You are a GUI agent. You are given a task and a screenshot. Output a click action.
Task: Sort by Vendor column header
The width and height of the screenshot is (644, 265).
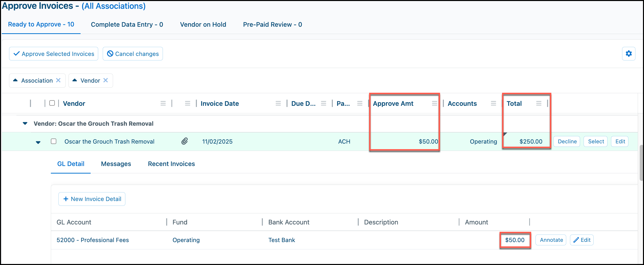tap(74, 104)
